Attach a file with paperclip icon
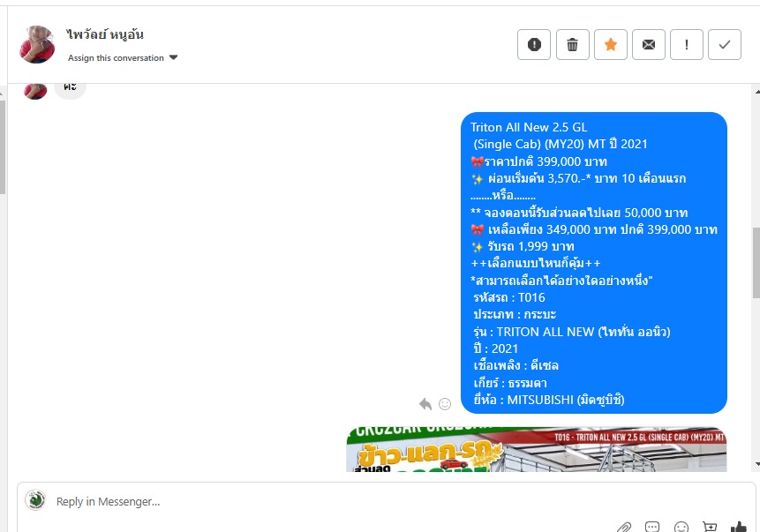 click(623, 528)
